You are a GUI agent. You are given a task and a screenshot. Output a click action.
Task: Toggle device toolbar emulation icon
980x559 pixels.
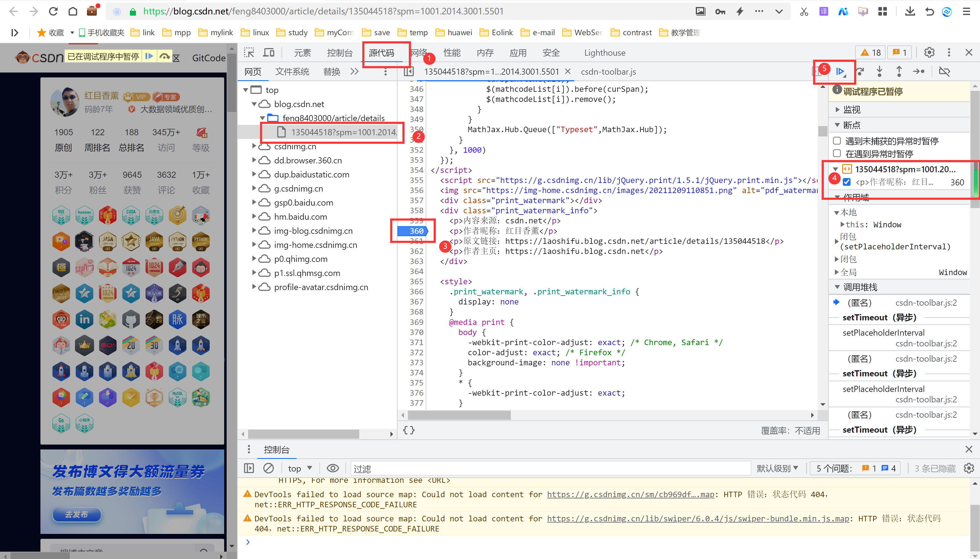269,53
